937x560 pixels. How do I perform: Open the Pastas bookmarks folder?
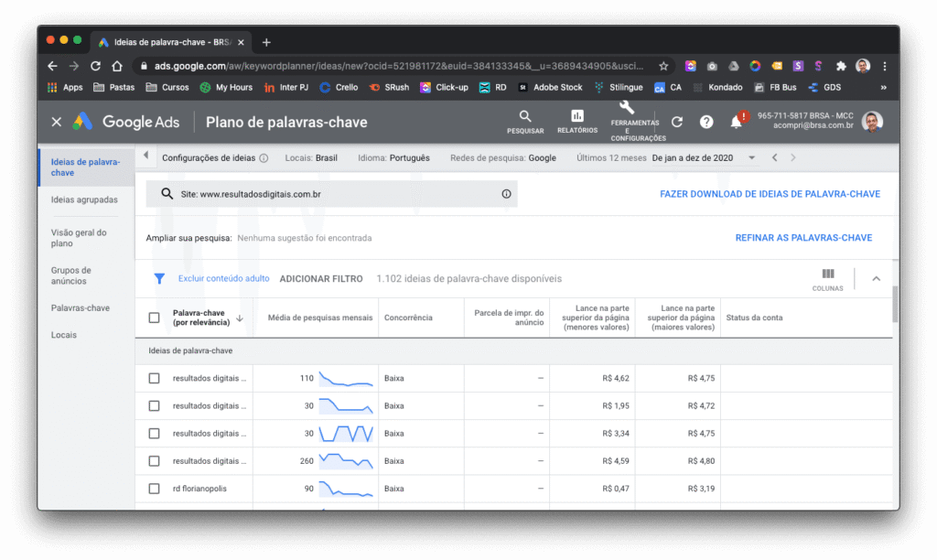[113, 87]
